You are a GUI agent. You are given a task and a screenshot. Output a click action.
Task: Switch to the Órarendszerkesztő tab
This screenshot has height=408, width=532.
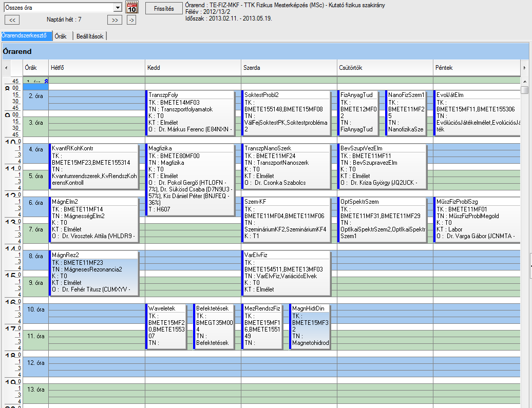(x=27, y=35)
